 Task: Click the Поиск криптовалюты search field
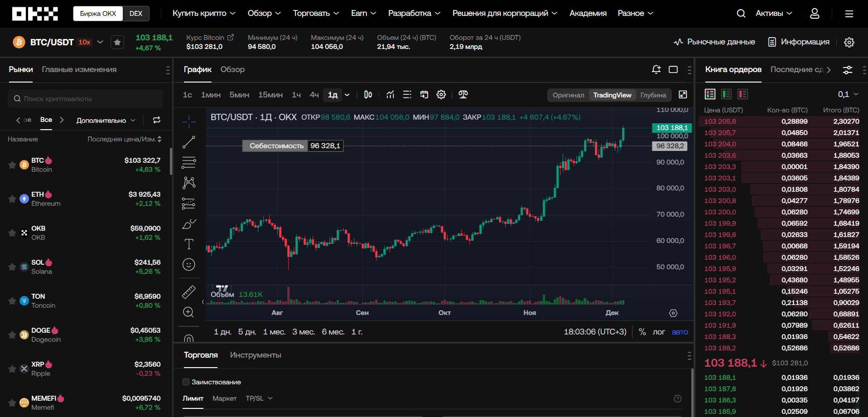click(x=85, y=99)
